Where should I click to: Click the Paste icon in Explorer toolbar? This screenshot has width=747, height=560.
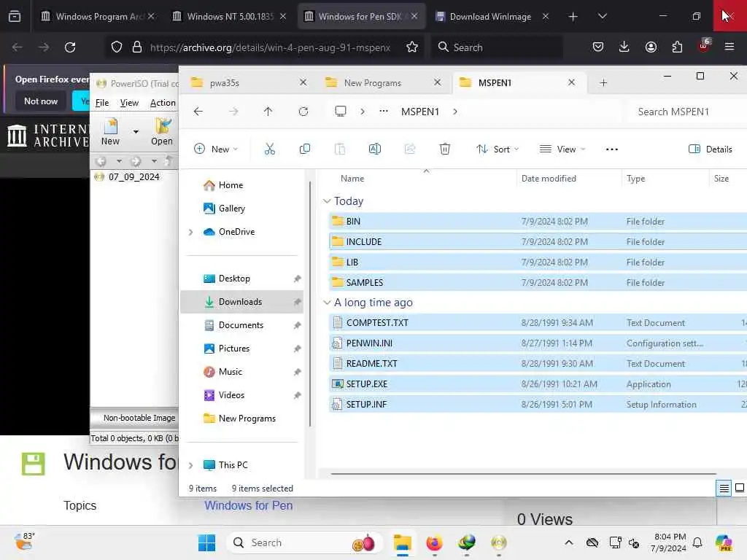point(340,149)
